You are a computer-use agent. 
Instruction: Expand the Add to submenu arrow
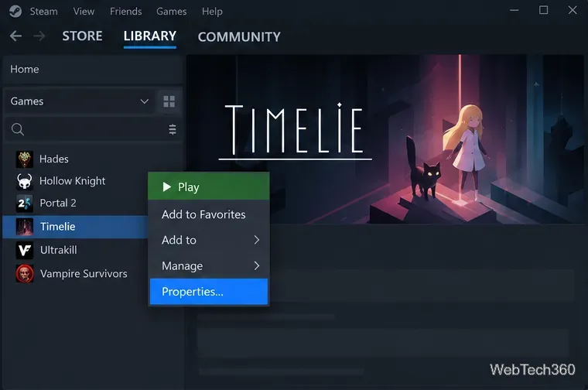point(257,240)
